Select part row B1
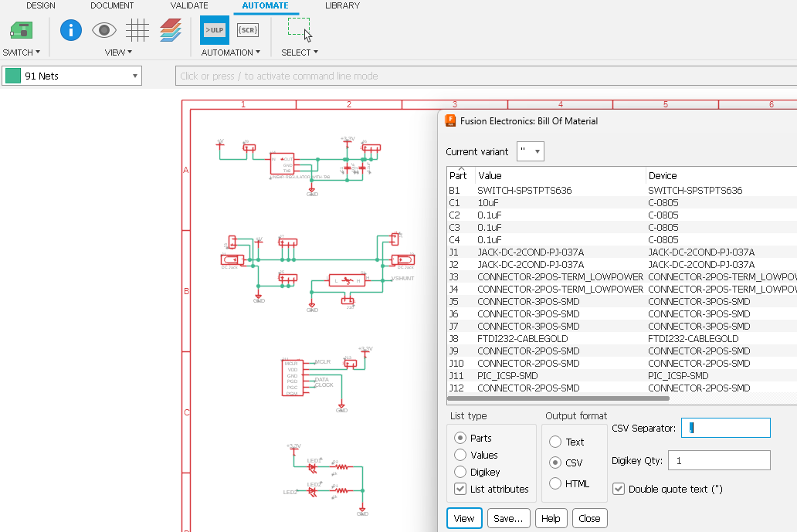 (622, 191)
